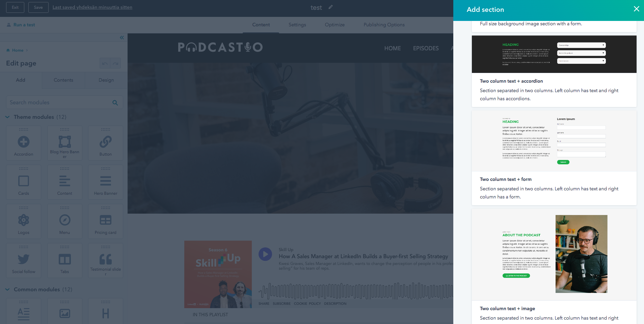
Task: Click the search magnifier icon
Action: pyautogui.click(x=115, y=103)
